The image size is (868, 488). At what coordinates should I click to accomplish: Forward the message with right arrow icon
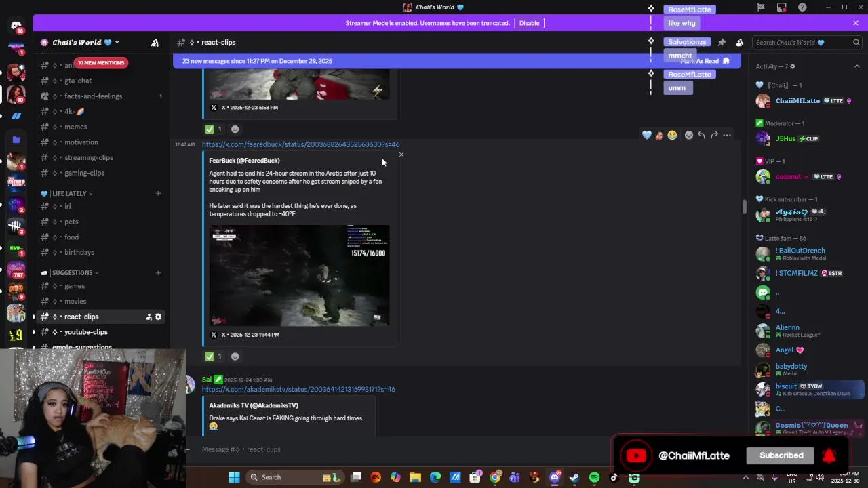coord(714,135)
